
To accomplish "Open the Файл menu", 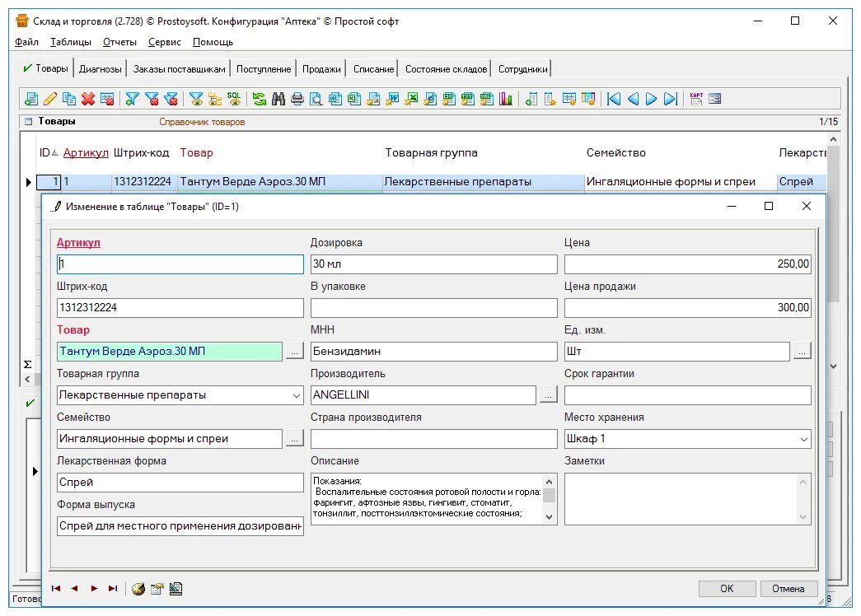I will 26,42.
